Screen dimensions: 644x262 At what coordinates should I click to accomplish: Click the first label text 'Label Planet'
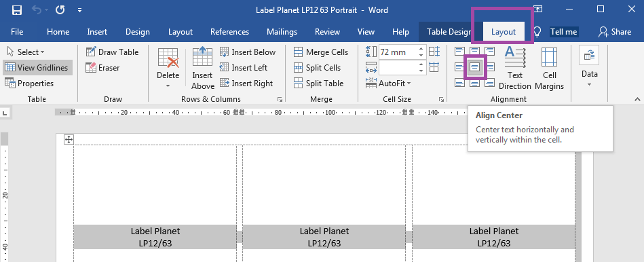click(155, 231)
